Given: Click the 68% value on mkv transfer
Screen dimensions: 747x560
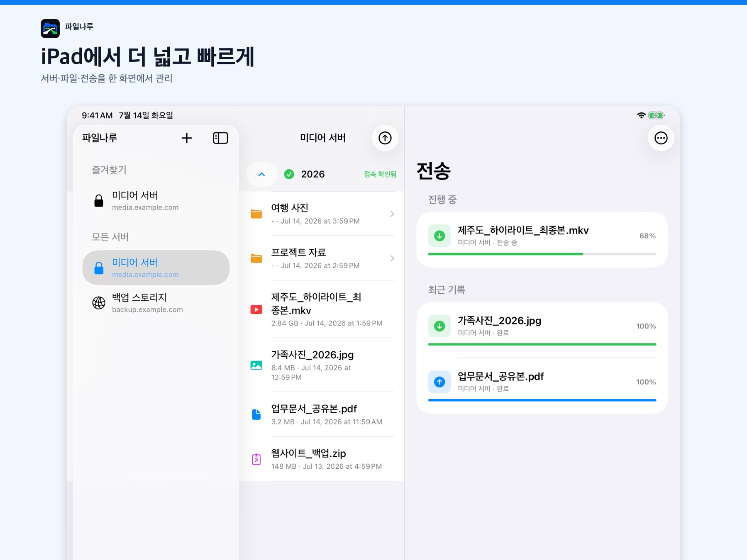Looking at the screenshot, I should click(647, 236).
